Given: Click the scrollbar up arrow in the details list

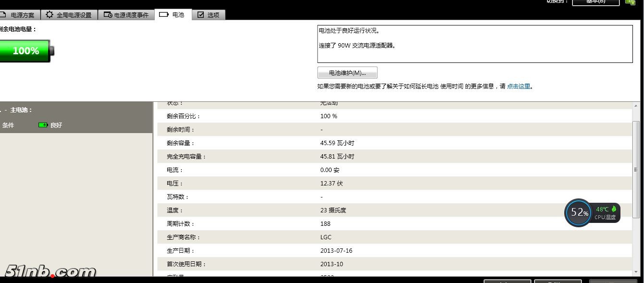Looking at the screenshot, I should pyautogui.click(x=636, y=106).
